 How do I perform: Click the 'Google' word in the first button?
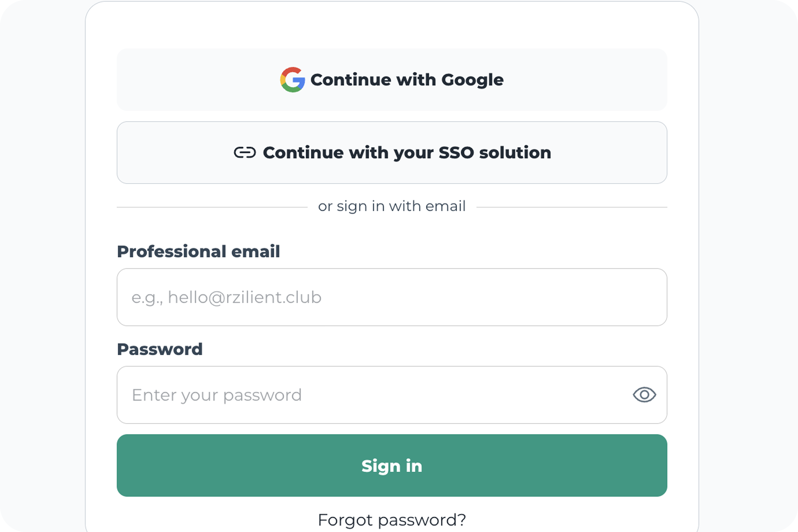click(472, 80)
